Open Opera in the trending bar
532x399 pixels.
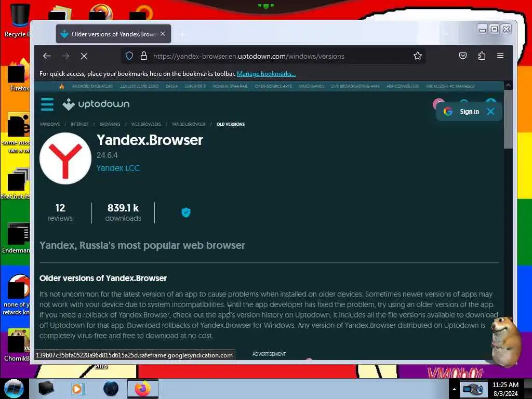point(171,86)
